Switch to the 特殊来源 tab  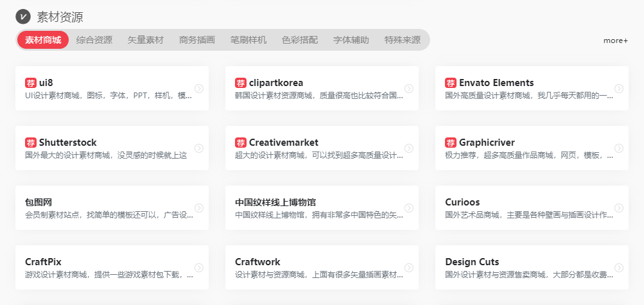[403, 40]
